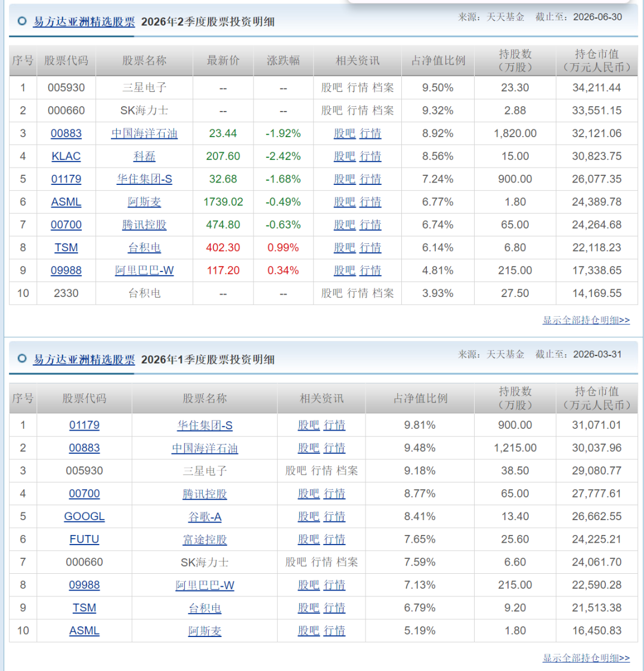Image resolution: width=644 pixels, height=671 pixels.
Task: Open 股吧 link for TSM in Q1 table
Action: 308,608
